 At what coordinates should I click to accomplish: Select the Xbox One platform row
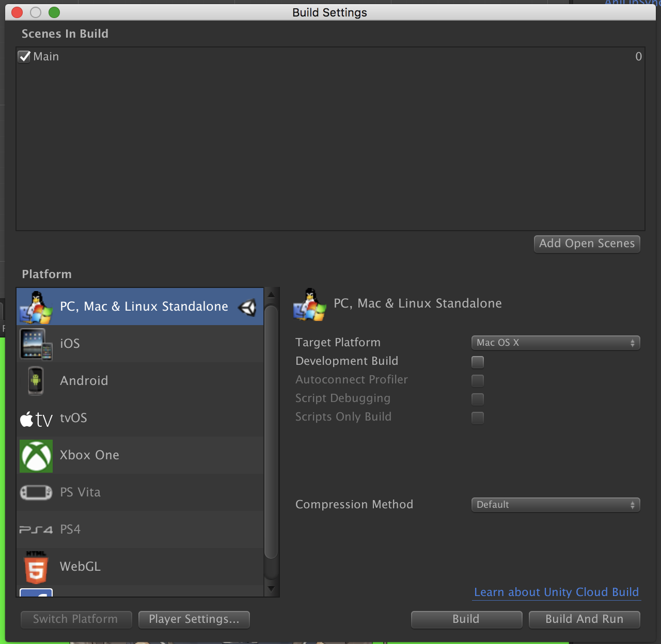[140, 455]
